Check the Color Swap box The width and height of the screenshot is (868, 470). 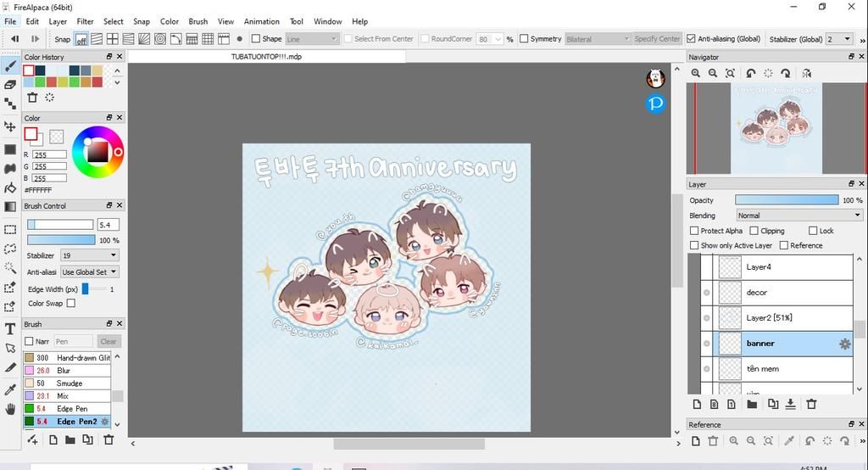pyautogui.click(x=71, y=303)
